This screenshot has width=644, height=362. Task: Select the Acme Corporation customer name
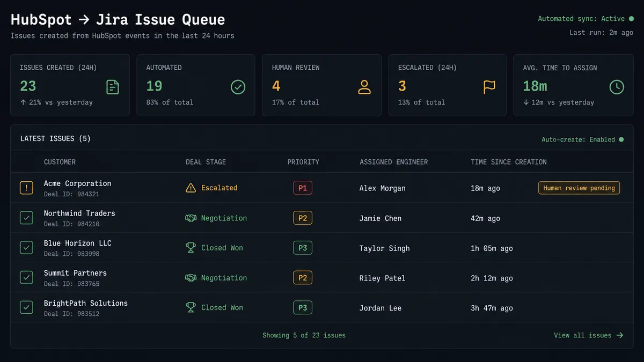[x=77, y=183]
